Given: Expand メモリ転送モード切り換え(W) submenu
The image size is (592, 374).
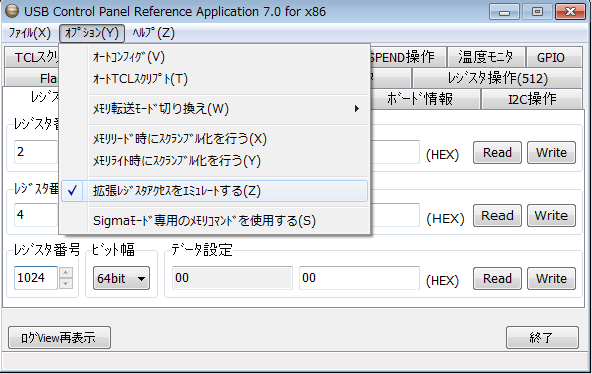Looking at the screenshot, I should pyautogui.click(x=214, y=109).
